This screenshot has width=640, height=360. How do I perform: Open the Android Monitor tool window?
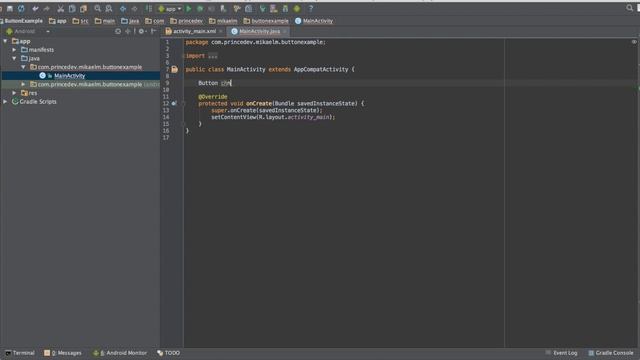pyautogui.click(x=120, y=353)
